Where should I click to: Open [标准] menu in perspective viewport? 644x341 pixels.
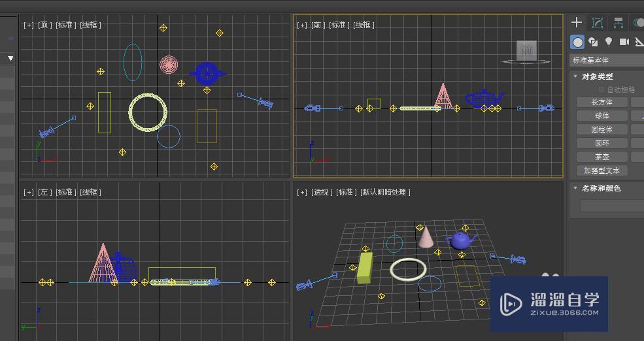(347, 192)
